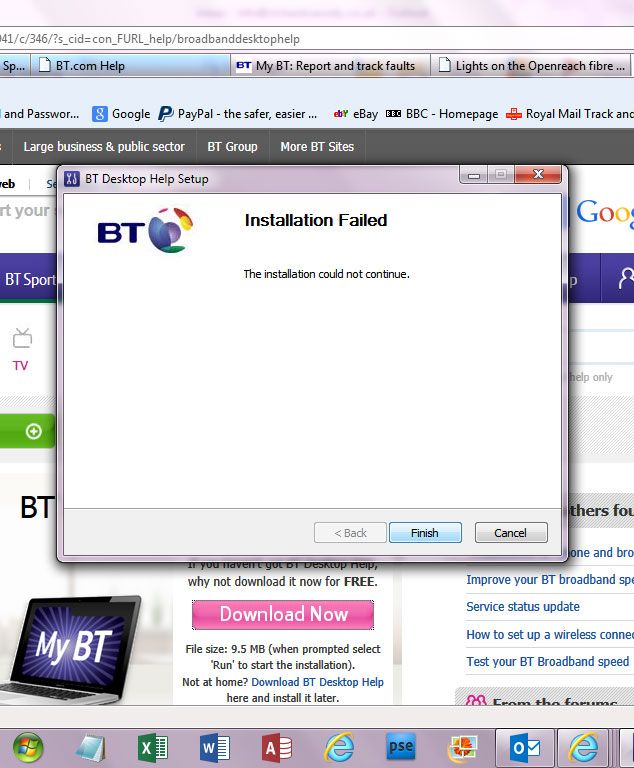Open the notepad icon on taskbar

click(91, 748)
